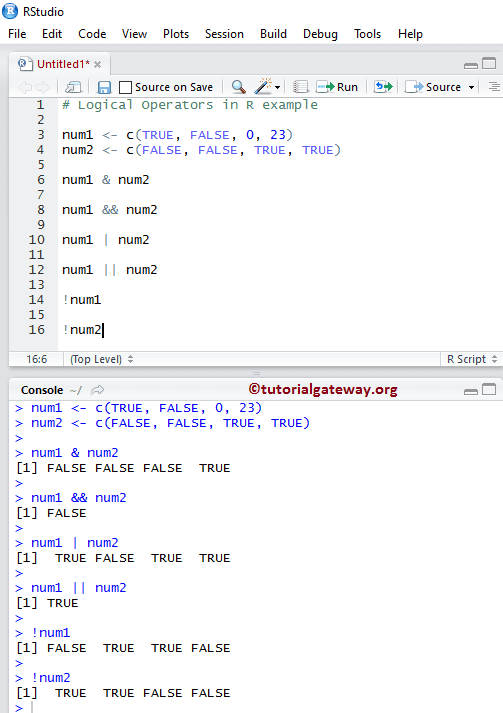503x713 pixels.
Task: Click the back navigation arrow in editor toolbar
Action: click(25, 87)
